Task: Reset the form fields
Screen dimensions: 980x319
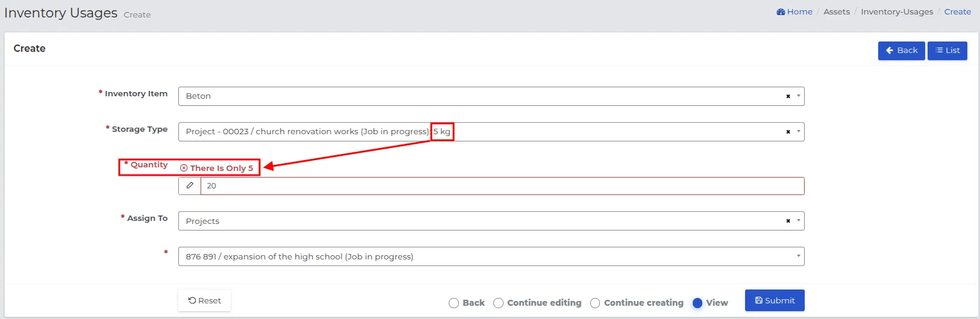Action: 204,301
